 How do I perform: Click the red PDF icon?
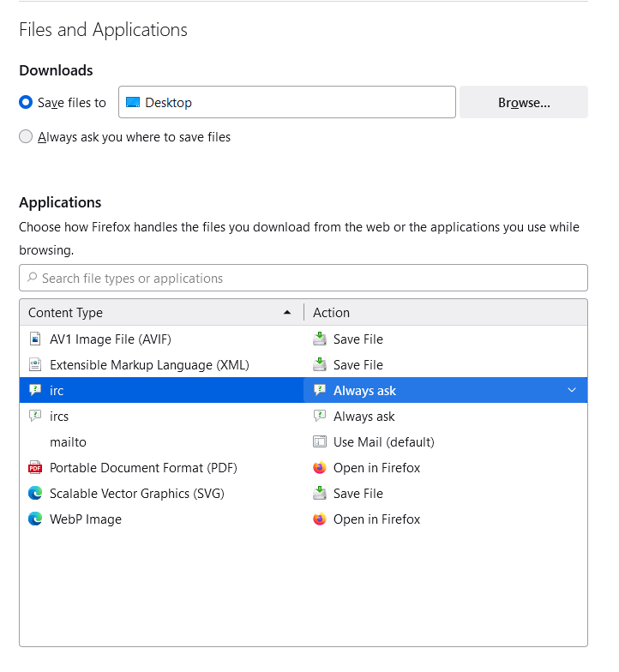tap(35, 468)
